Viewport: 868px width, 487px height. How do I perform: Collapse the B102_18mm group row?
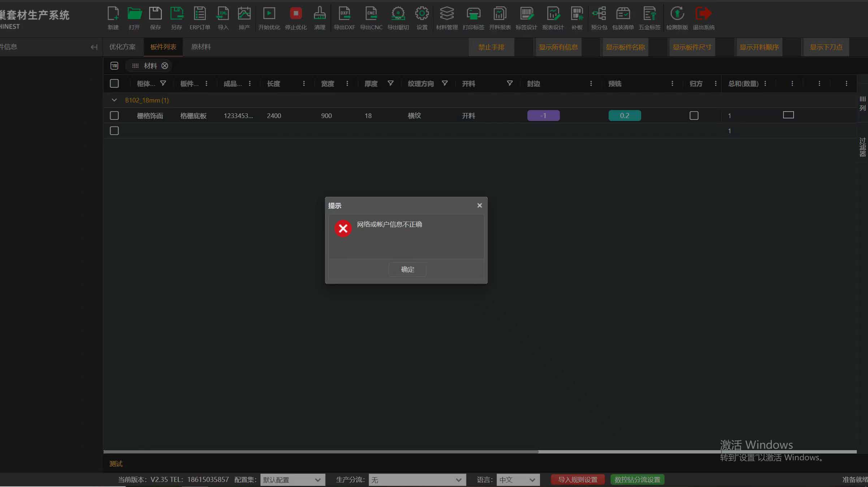[114, 100]
